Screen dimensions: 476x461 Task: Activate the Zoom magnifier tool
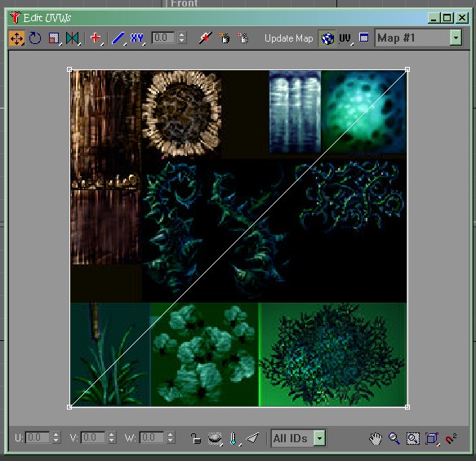394,438
